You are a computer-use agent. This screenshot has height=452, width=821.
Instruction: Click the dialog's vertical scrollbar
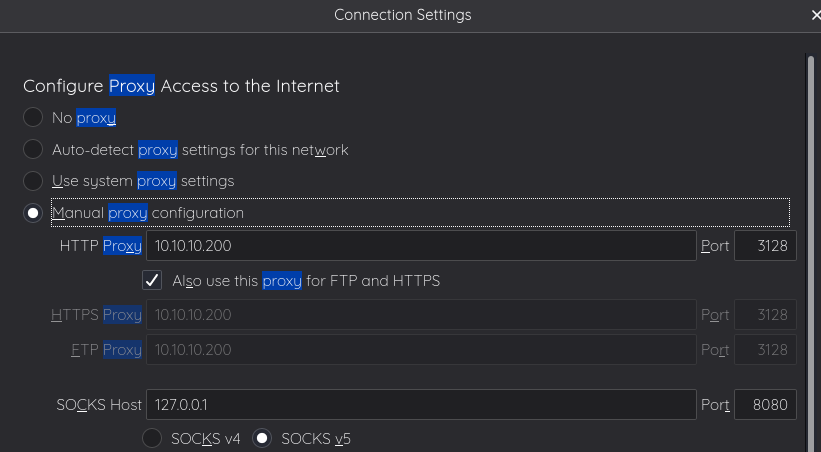tap(810, 250)
